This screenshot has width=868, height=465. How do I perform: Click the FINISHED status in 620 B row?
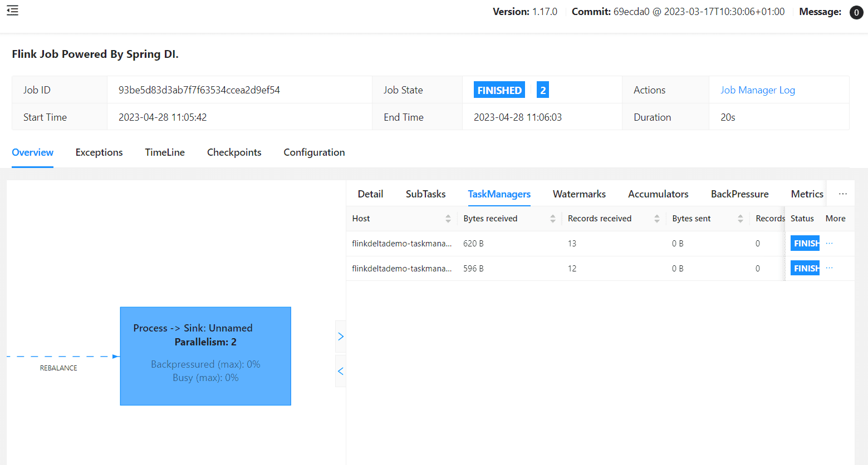click(x=805, y=243)
